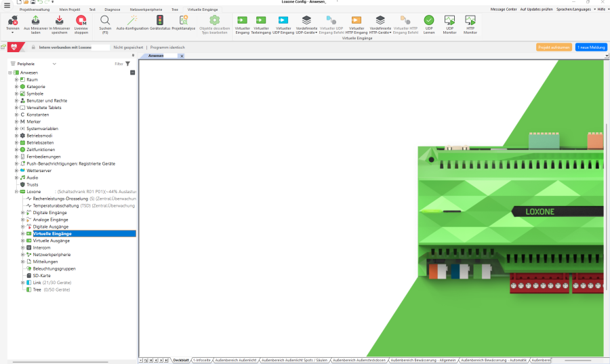610x364 pixels.
Task: Select the Trusts tree item
Action: 33,185
